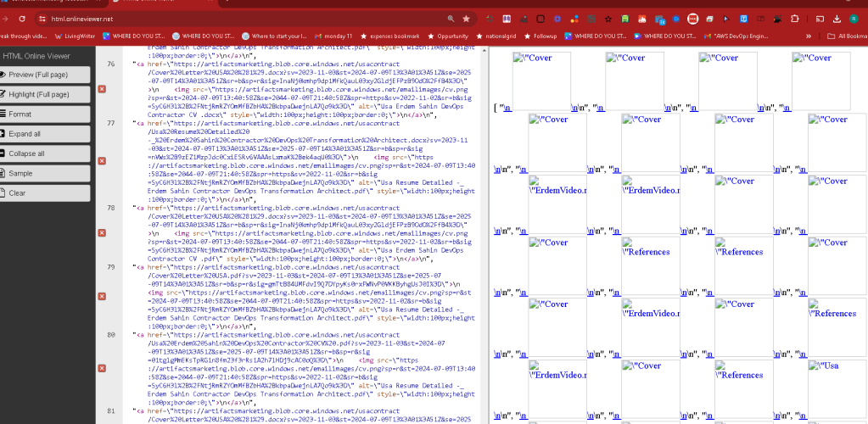
Task: Click the HTML Online Viewer title
Action: point(36,56)
